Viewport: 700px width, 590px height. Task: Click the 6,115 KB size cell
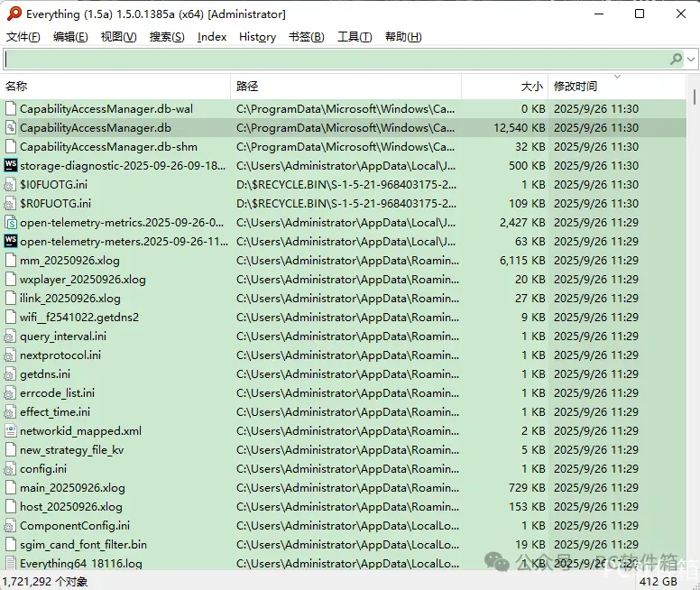point(522,260)
